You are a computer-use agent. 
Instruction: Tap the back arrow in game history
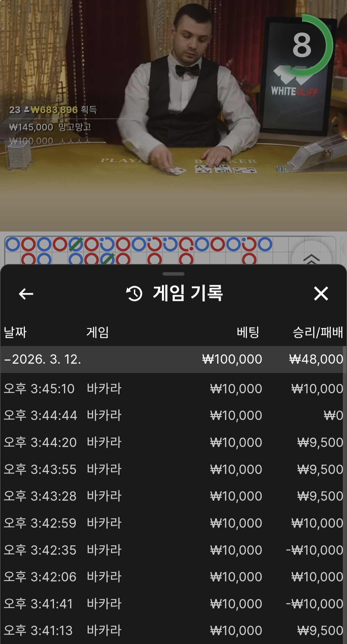(x=26, y=294)
